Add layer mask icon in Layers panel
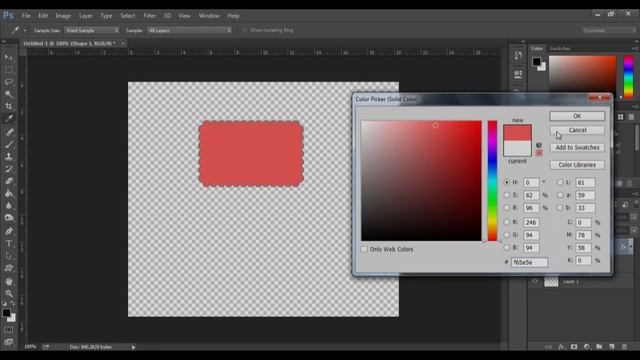Image resolution: width=640 pixels, height=360 pixels. tap(574, 347)
